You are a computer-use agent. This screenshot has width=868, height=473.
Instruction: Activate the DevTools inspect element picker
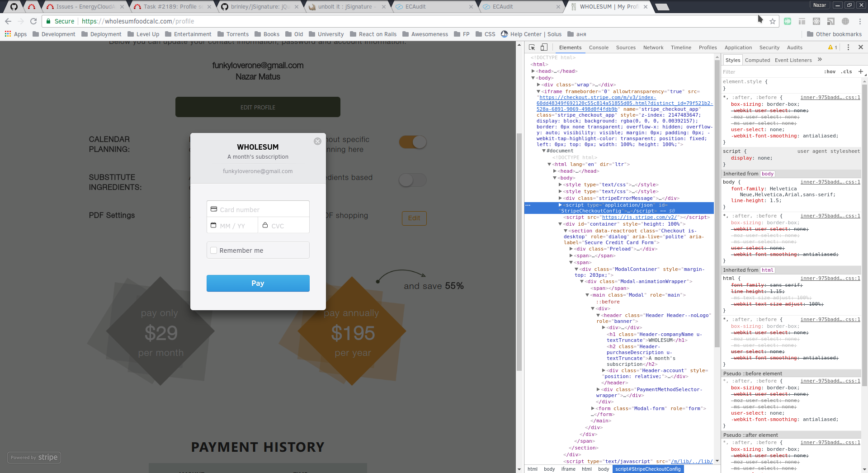click(532, 47)
